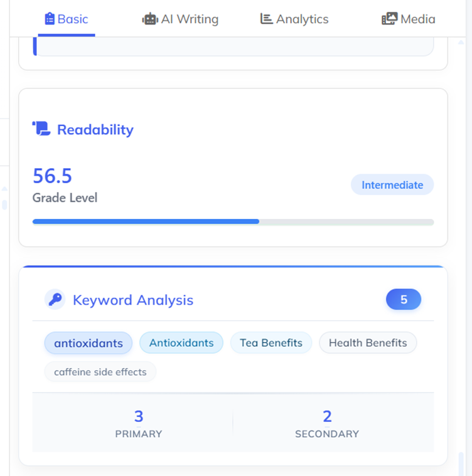472x476 pixels.
Task: Select the Tea Benefits keyword chip
Action: click(271, 342)
